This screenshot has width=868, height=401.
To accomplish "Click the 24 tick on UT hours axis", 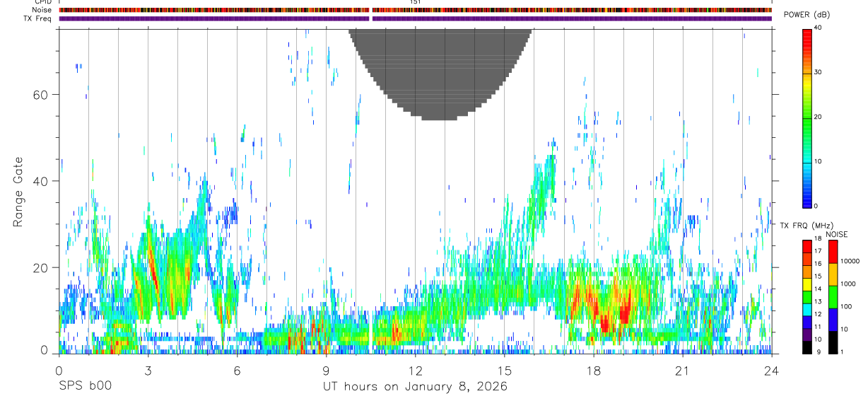I will tap(772, 371).
